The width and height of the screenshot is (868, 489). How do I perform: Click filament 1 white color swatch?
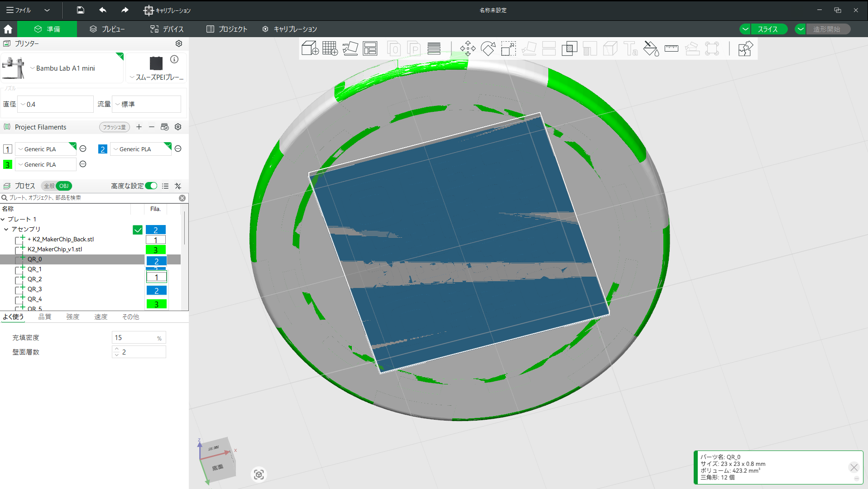(x=8, y=149)
